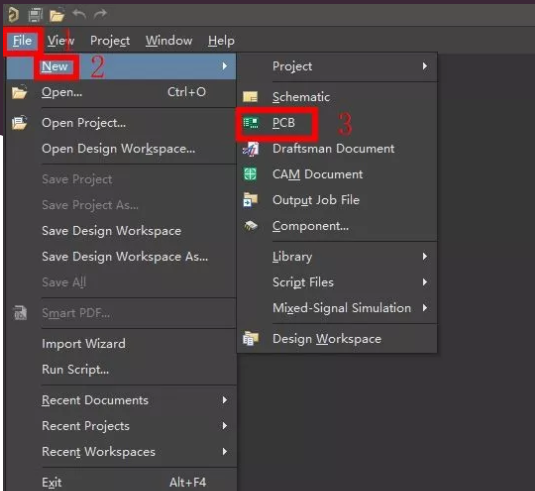535x491 pixels.
Task: Select Save Design Workspace
Action: click(x=121, y=231)
